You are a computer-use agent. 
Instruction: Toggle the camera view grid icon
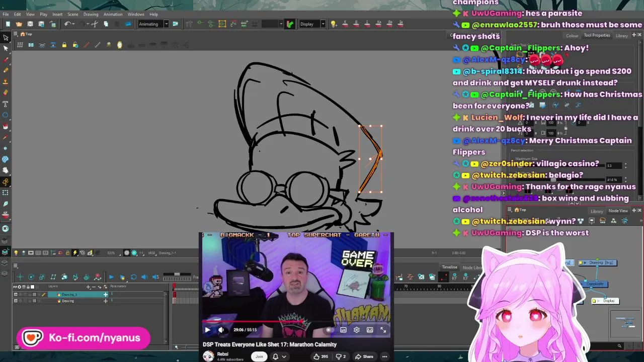[20, 45]
